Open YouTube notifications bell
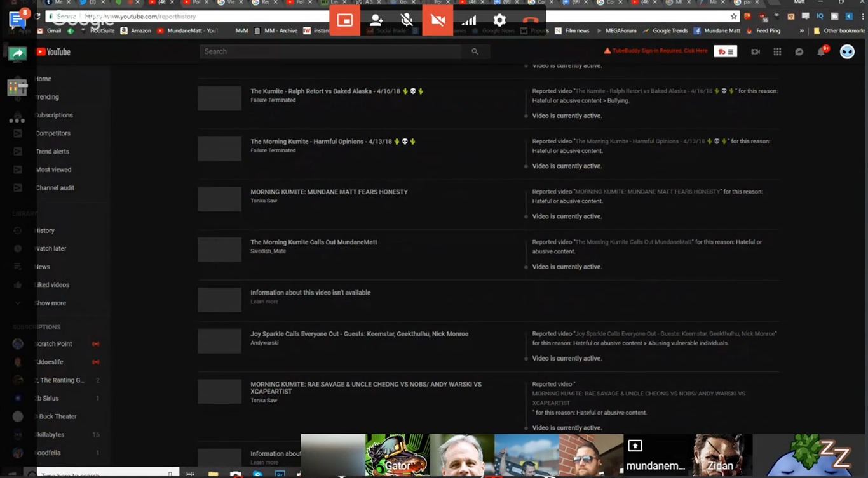868x478 pixels. point(821,52)
